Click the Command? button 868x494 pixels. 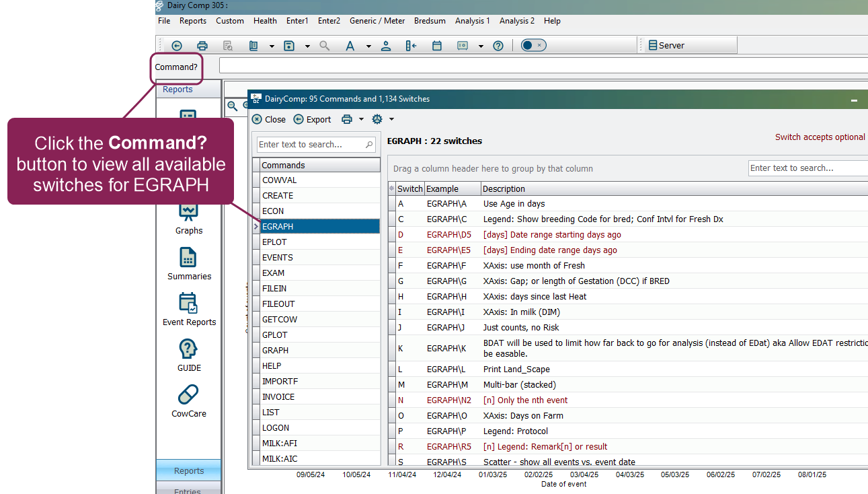[177, 67]
